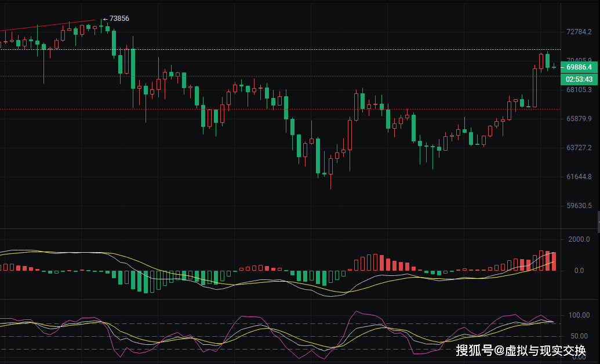This screenshot has height=364, width=600.
Task: Click the small latest green doji candle
Action: pos(554,68)
